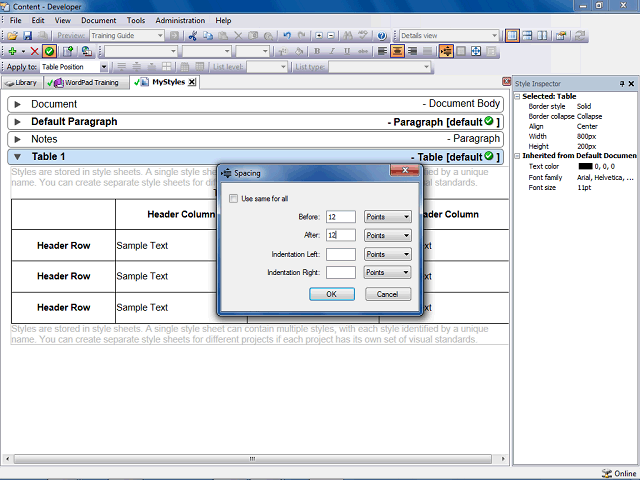Image resolution: width=640 pixels, height=480 pixels.
Task: Open the Edit menu
Action: (x=38, y=20)
